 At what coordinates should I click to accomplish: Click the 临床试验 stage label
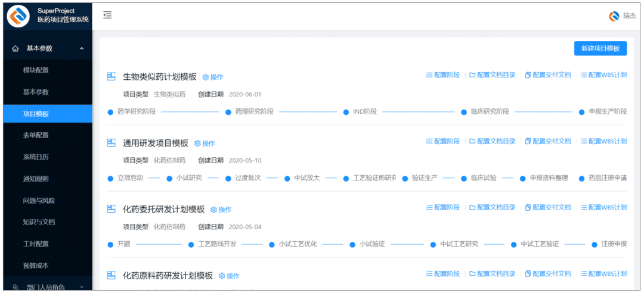484,178
